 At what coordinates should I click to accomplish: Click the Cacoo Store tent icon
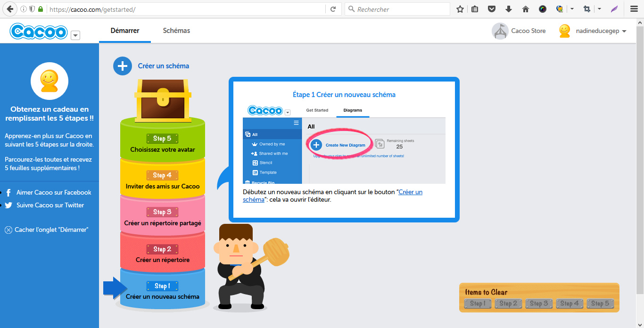coord(500,31)
